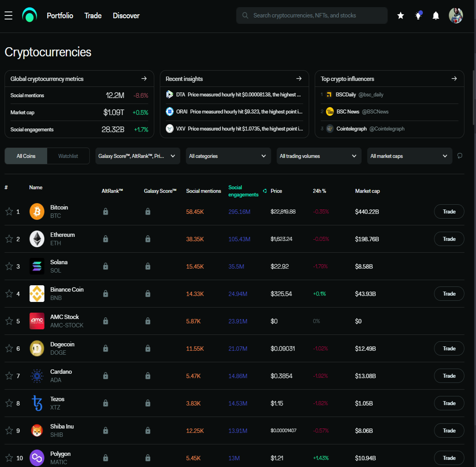
Task: Toggle the watchlist star for Dogecoin
Action: coord(9,348)
